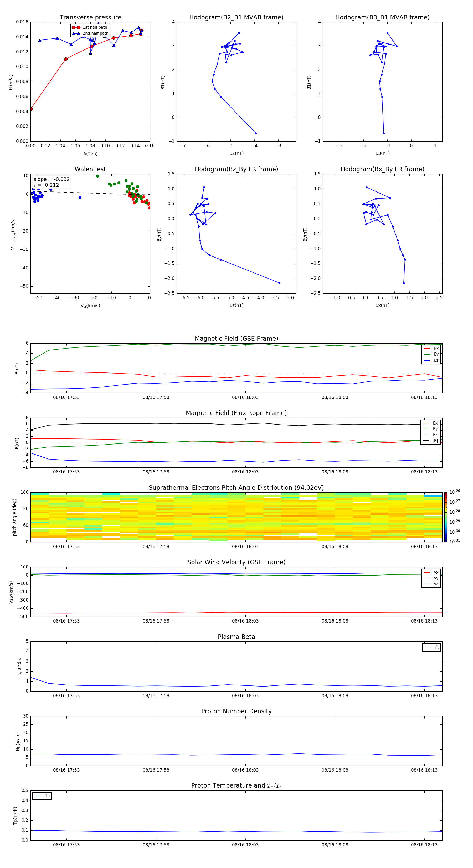Image resolution: width=473 pixels, height=868 pixels.
Task: Select the 'Vy' velocity legend entry
Action: click(431, 578)
